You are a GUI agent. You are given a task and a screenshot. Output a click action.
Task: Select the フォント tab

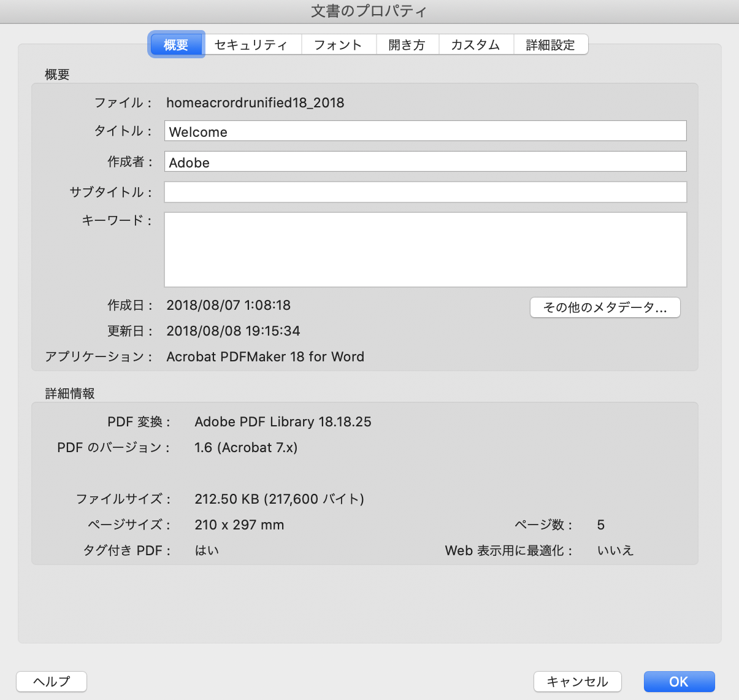pyautogui.click(x=338, y=45)
